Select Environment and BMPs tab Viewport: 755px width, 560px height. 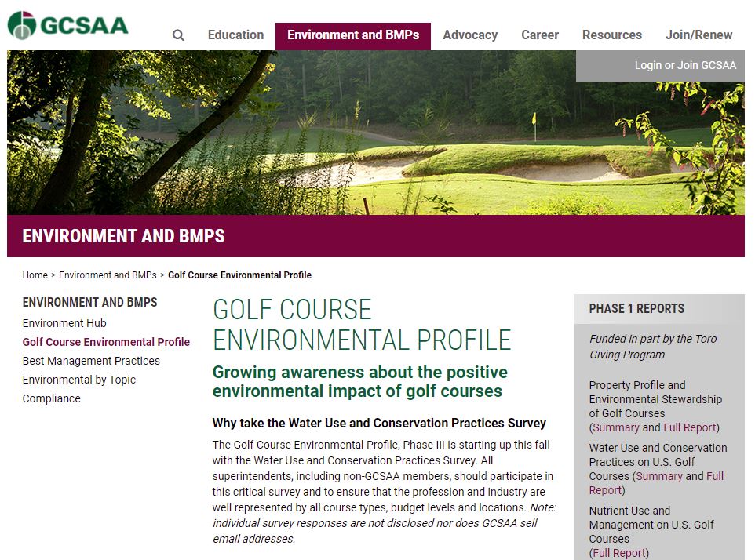point(353,35)
